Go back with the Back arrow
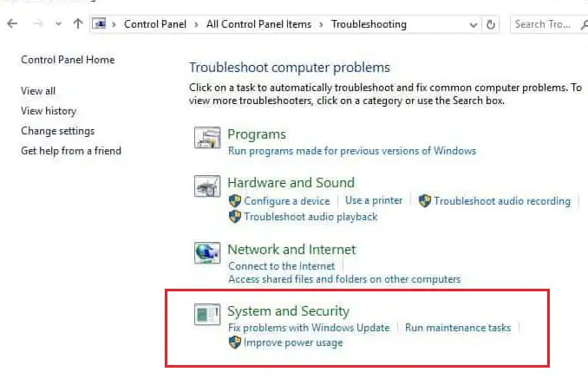This screenshot has width=588, height=385. coord(12,24)
